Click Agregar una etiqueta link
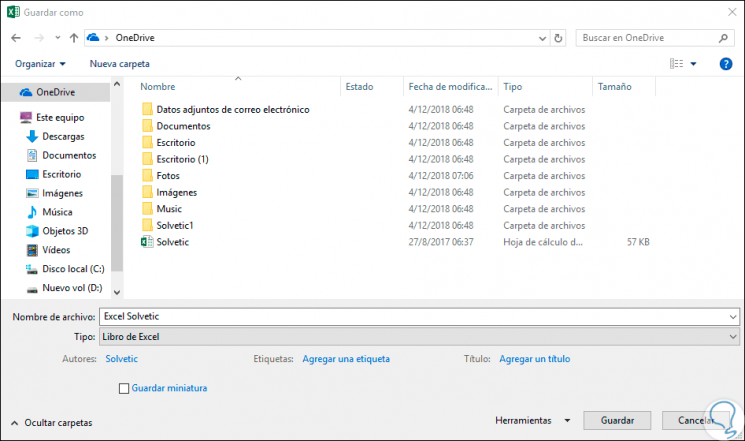 pos(345,358)
